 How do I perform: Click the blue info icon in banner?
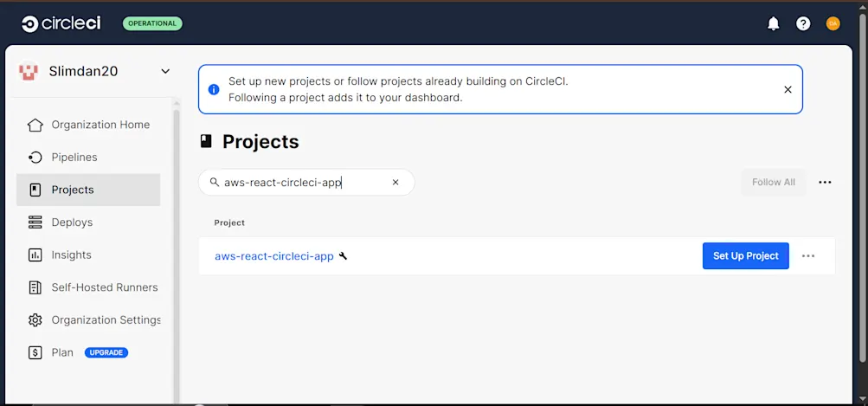tap(214, 90)
